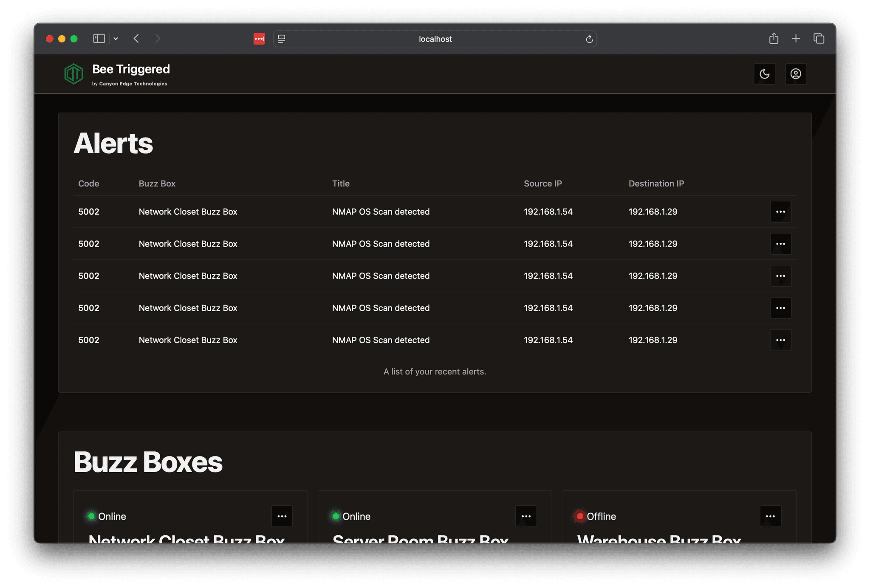Image resolution: width=870 pixels, height=588 pixels.
Task: Click the Destination IP column header
Action: 656,183
